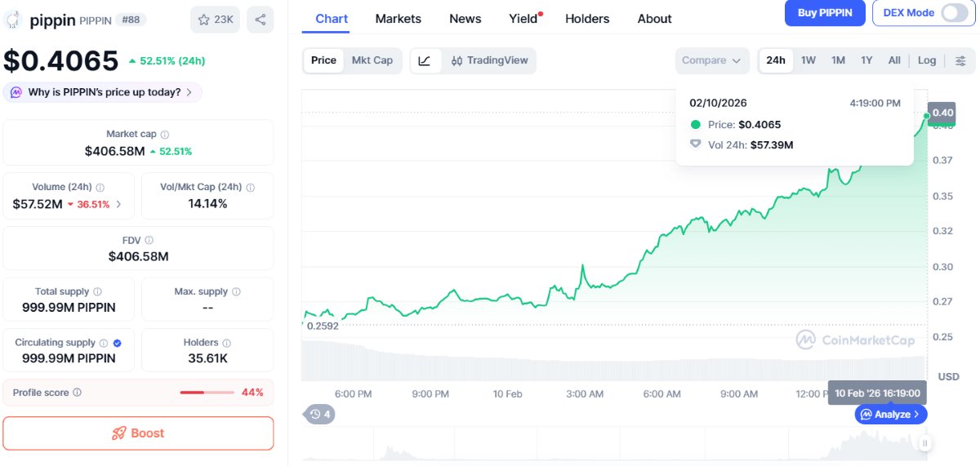Click Vol/Mkt Cap (24h) info icon
The height and width of the screenshot is (466, 980).
[250, 188]
